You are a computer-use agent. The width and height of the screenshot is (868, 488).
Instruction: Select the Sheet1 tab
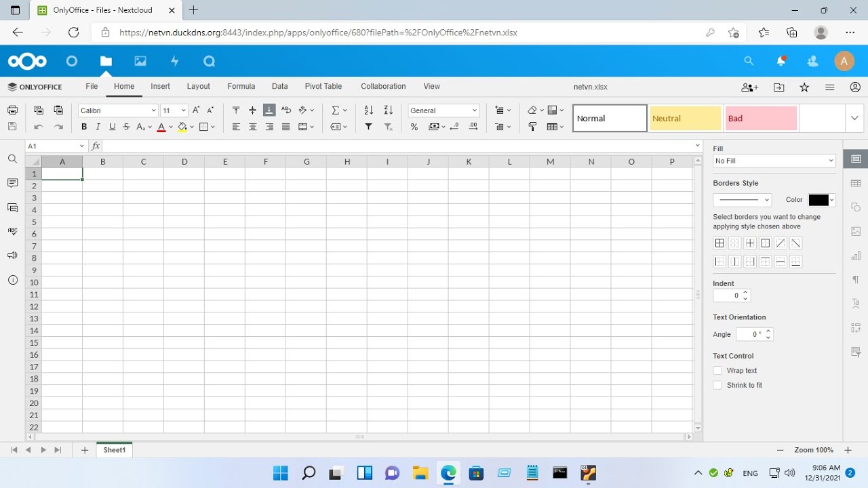click(115, 450)
